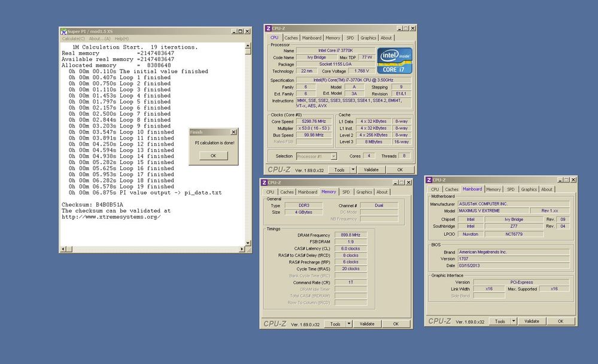Select the Memory tab in Memory window
This screenshot has width=598, height=364.
pyautogui.click(x=329, y=192)
